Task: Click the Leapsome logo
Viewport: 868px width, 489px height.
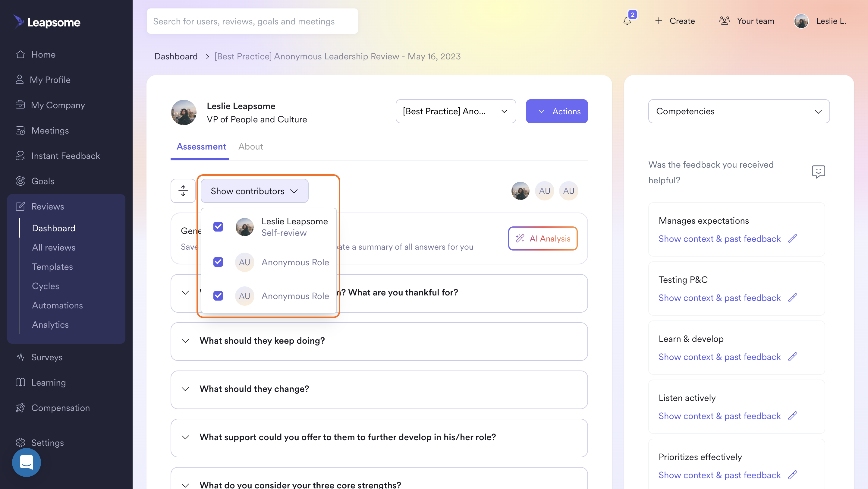Action: [x=47, y=22]
